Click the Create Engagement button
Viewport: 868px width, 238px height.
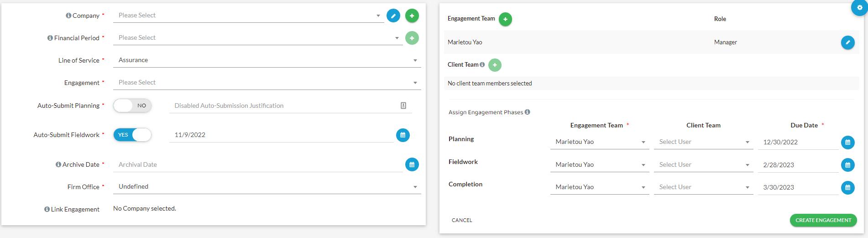click(x=823, y=220)
